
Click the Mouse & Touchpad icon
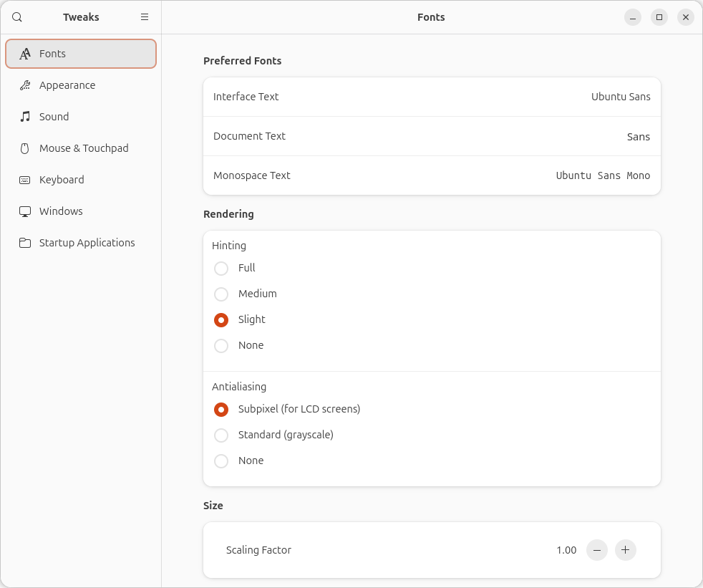pos(25,148)
